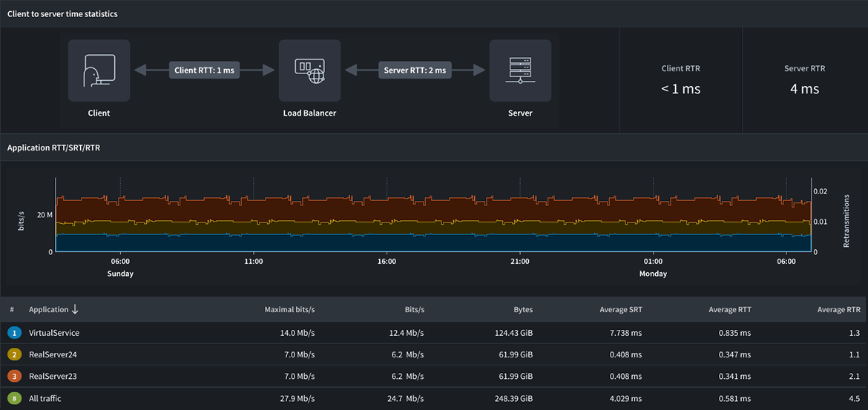Click the 16:00 marker on chart timeline

[387, 262]
